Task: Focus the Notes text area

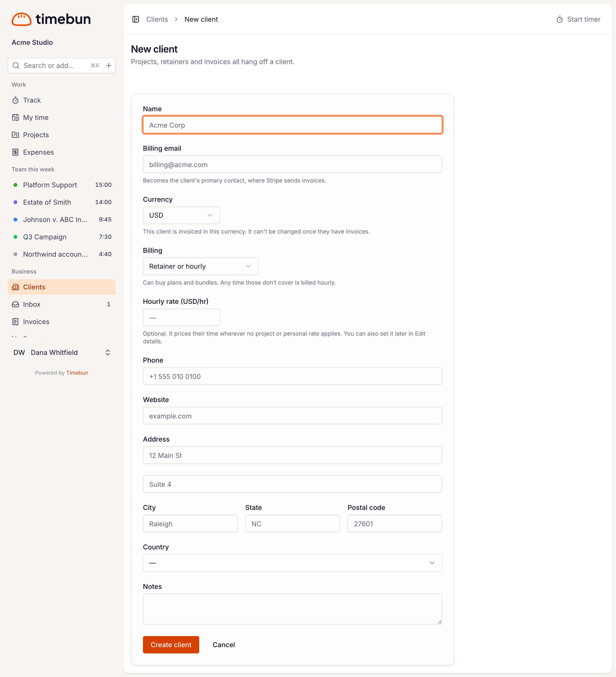Action: [x=292, y=609]
